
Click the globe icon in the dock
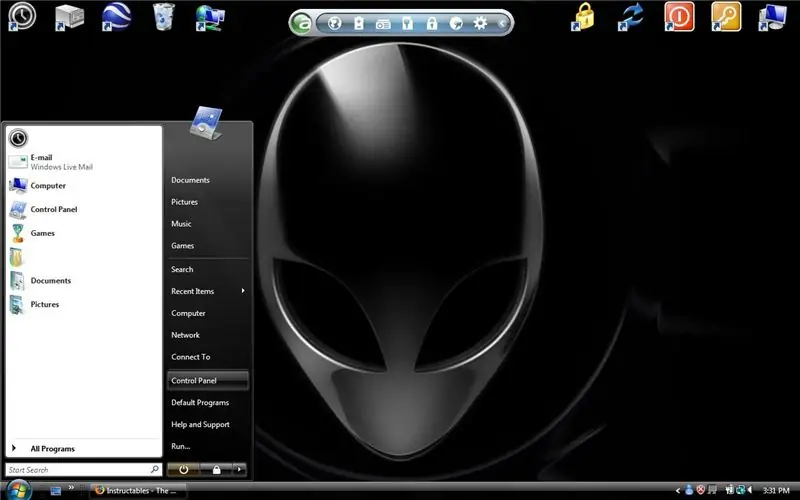(x=335, y=23)
